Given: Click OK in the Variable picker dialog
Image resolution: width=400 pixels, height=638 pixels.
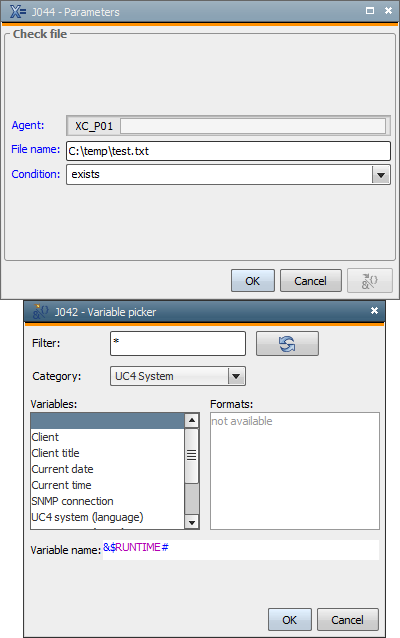Looking at the screenshot, I should pyautogui.click(x=289, y=619).
